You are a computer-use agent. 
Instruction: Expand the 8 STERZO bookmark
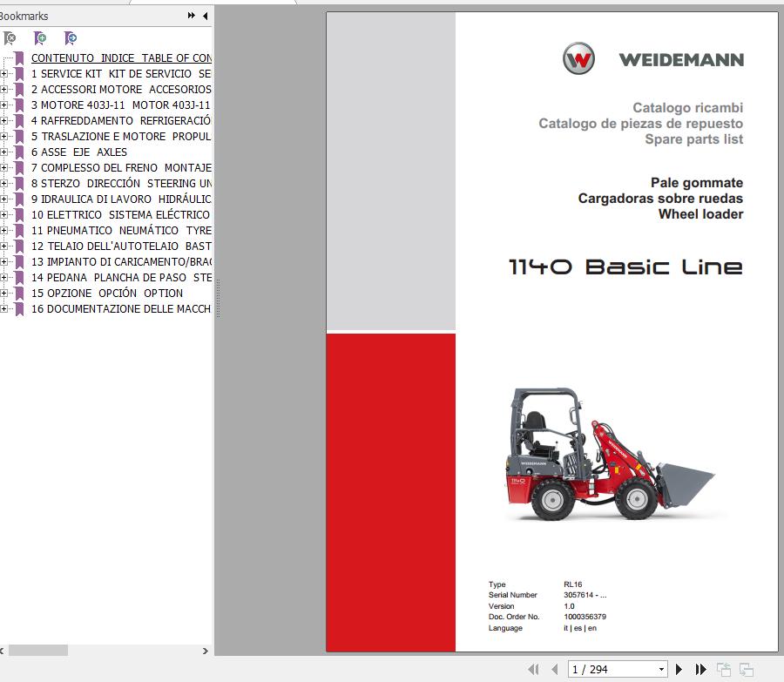pos(4,183)
